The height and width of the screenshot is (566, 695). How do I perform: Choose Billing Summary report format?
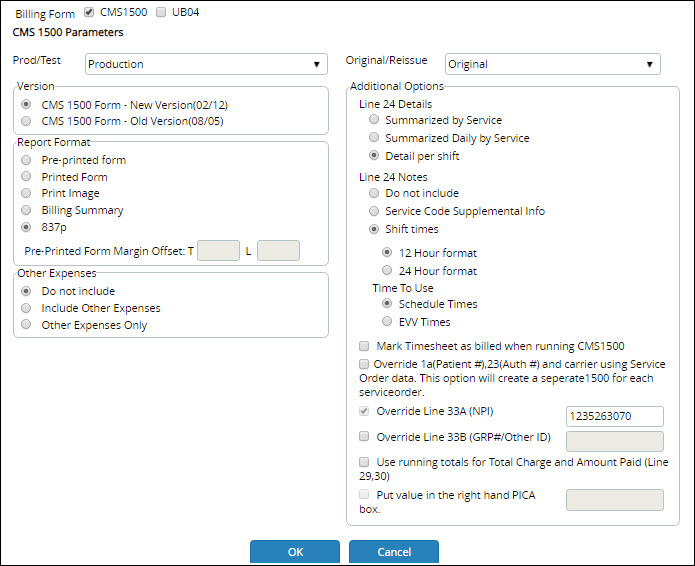[x=26, y=210]
